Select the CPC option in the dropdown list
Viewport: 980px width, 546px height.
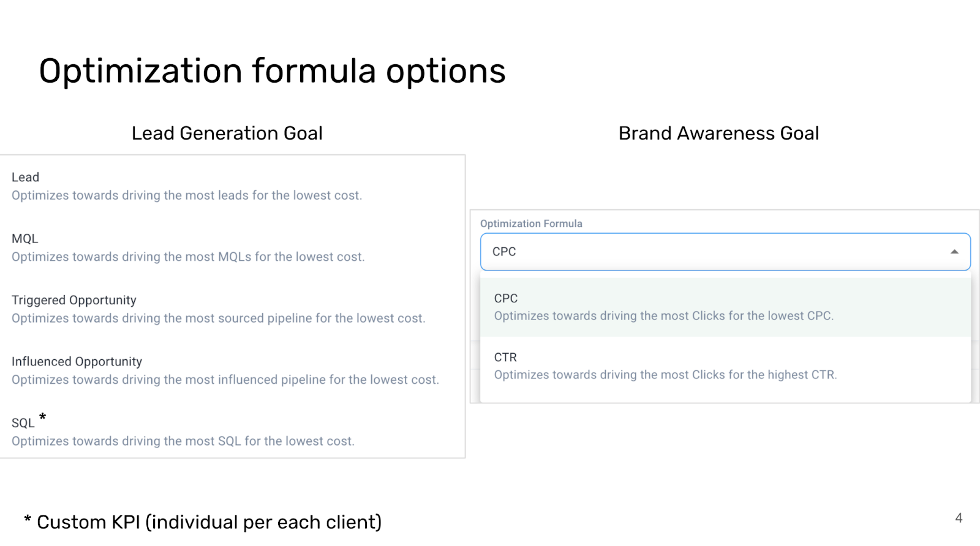[x=726, y=307]
